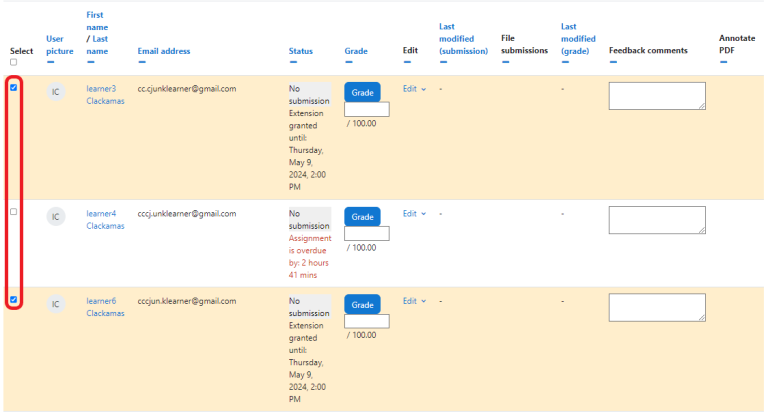The width and height of the screenshot is (768, 413).
Task: Focus the grade input field for learner4
Action: [x=367, y=234]
